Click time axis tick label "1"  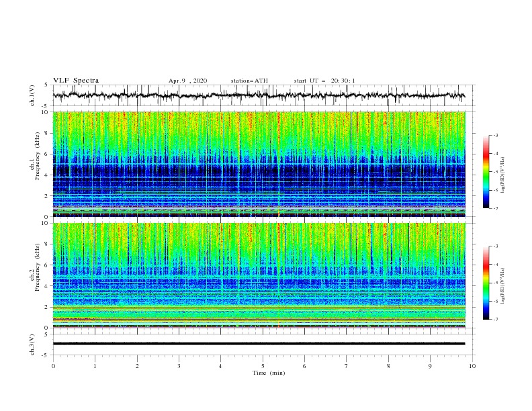tap(95, 366)
